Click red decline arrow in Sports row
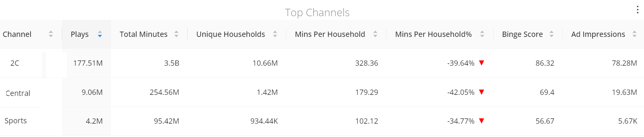Viewport: 644px width, 137px height. [x=482, y=121]
